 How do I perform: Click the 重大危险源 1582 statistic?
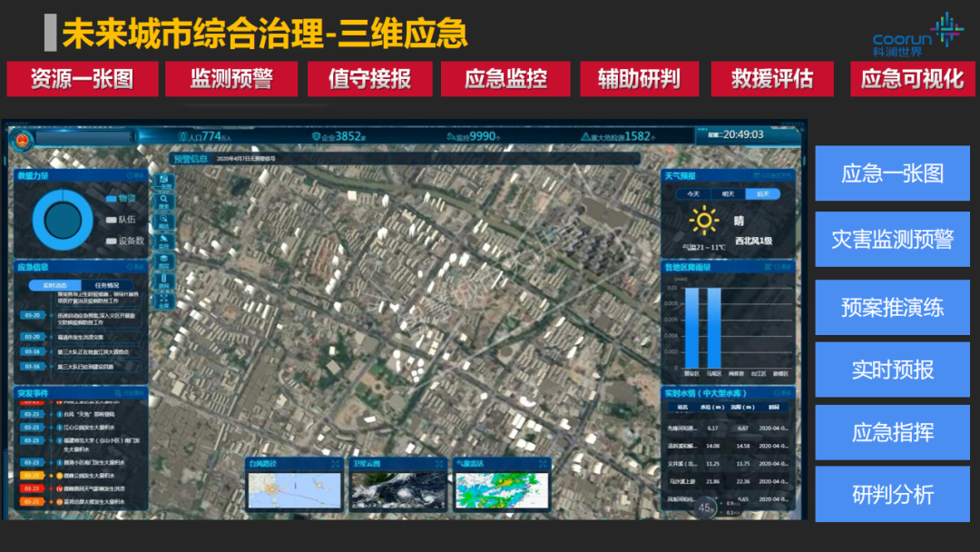[618, 136]
